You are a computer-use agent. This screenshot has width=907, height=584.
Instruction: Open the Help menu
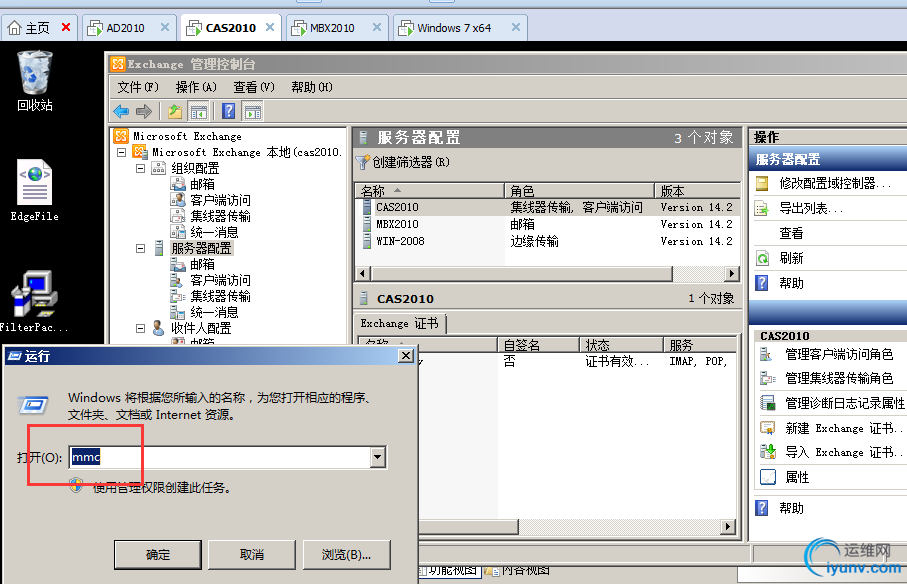(312, 87)
